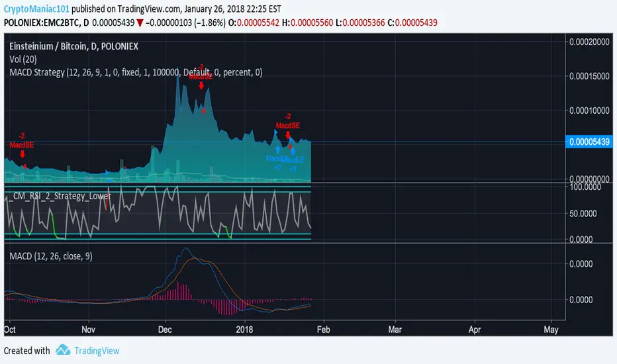
Task: Open the CryptoManiac101 author link
Action: point(36,9)
